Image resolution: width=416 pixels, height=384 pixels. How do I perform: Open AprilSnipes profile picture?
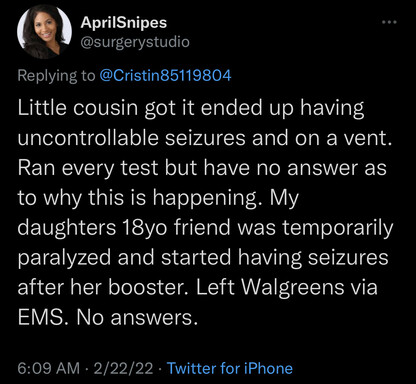(x=44, y=32)
